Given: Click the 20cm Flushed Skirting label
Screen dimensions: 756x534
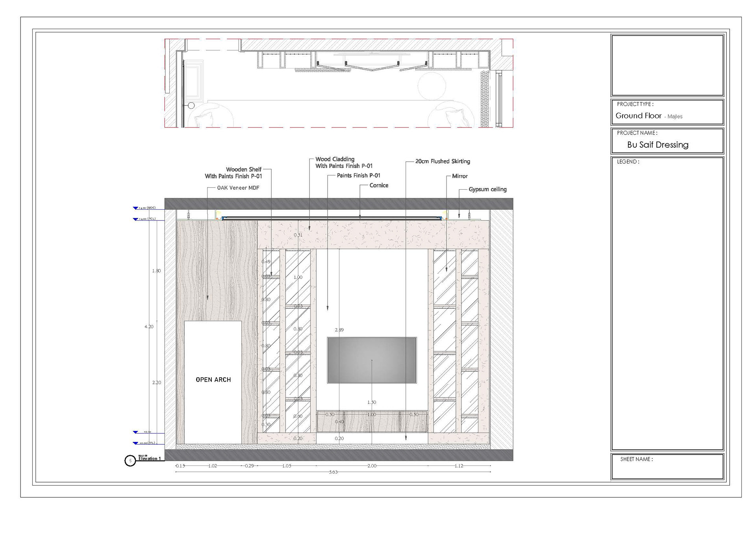Looking at the screenshot, I should (x=443, y=161).
